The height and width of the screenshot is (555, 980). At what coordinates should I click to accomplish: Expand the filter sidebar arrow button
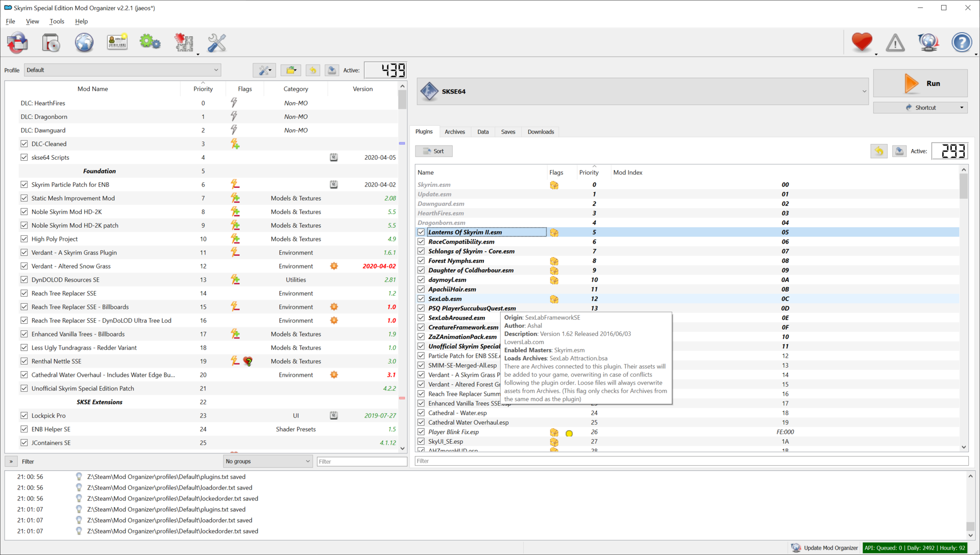coord(11,462)
